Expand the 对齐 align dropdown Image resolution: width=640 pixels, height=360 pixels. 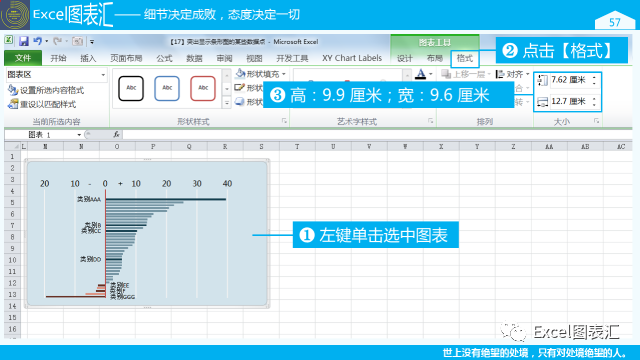tap(513, 74)
